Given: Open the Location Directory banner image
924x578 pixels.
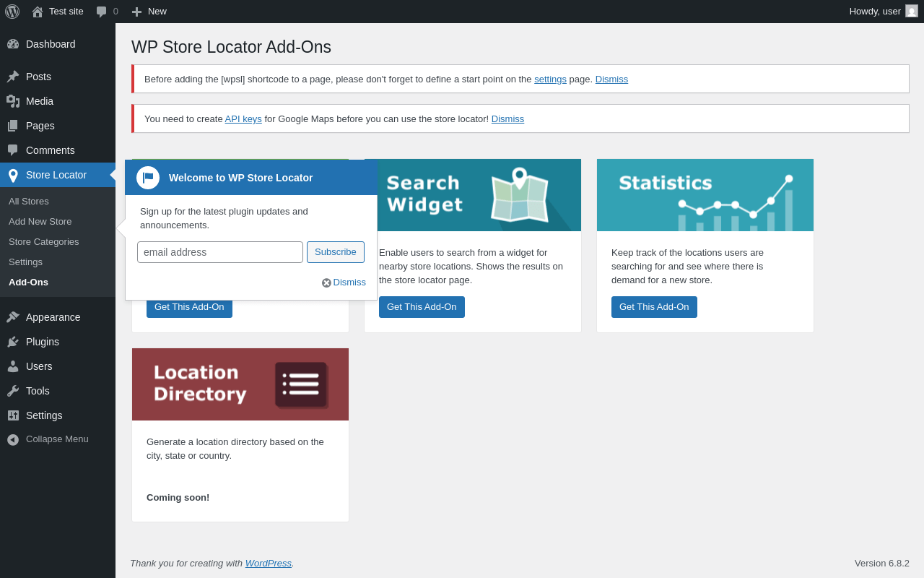Looking at the screenshot, I should (240, 384).
